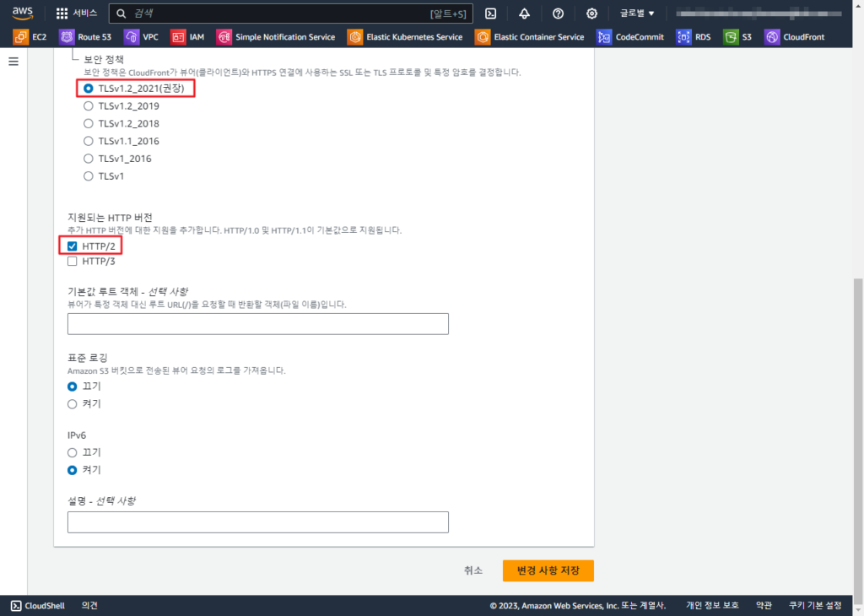Open S3 shortcut icon
Screen dimensions: 864x616
point(730,37)
